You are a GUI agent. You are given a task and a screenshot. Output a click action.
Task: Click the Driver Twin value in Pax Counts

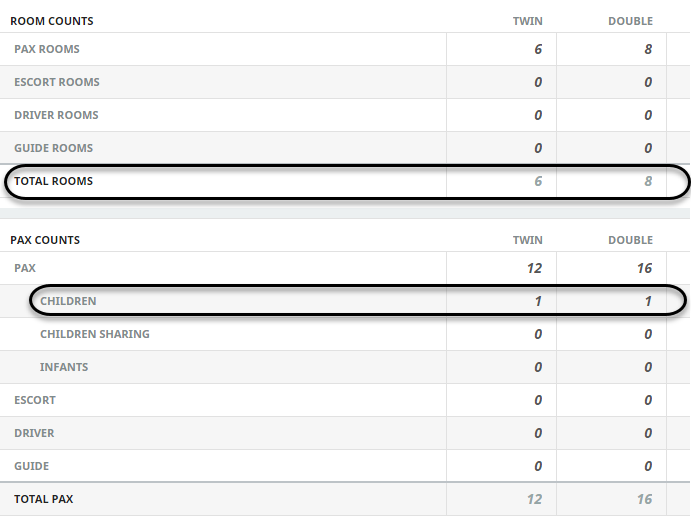[537, 433]
